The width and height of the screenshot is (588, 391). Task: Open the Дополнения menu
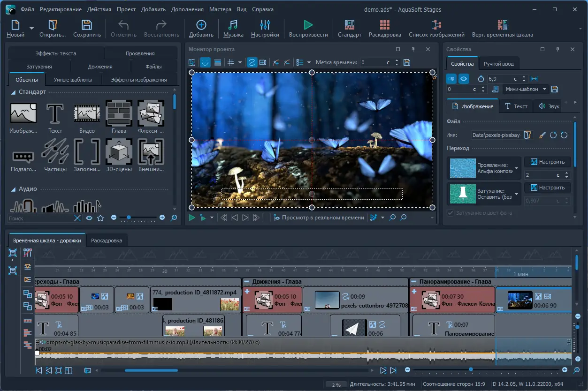click(187, 9)
